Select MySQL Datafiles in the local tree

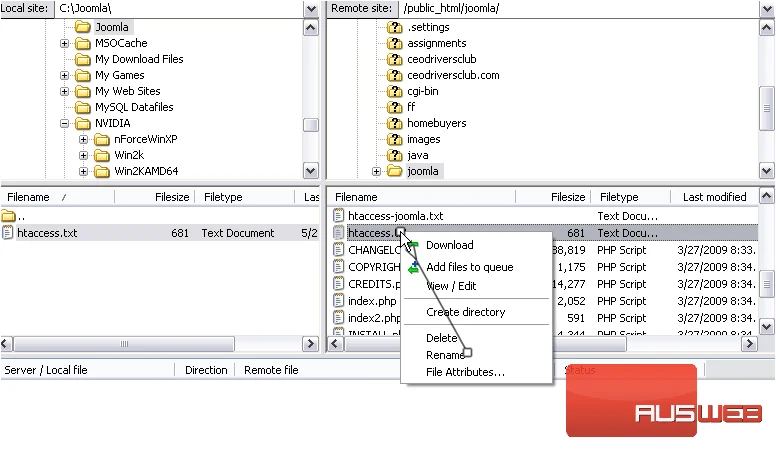(x=134, y=107)
